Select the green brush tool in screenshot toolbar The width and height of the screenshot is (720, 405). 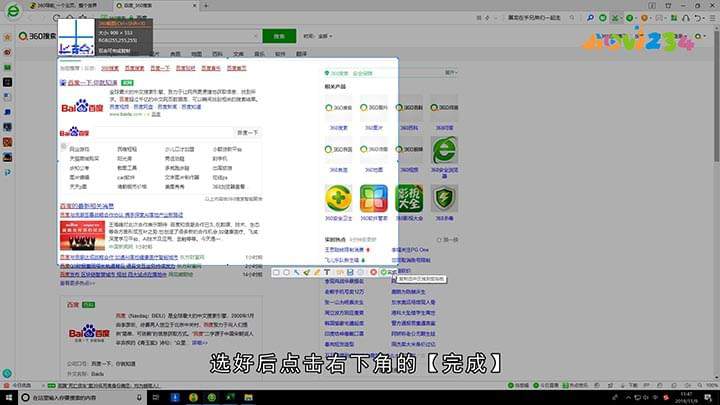coord(306,272)
